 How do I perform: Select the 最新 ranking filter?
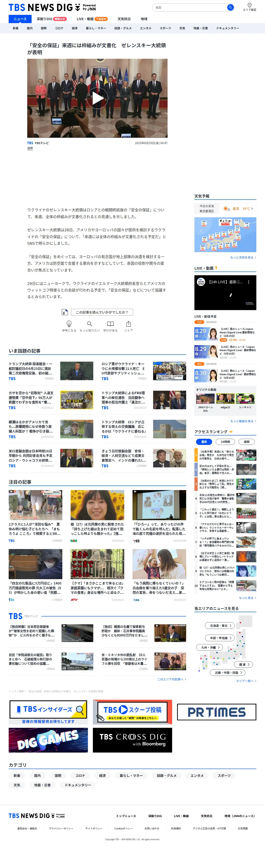tap(204, 442)
